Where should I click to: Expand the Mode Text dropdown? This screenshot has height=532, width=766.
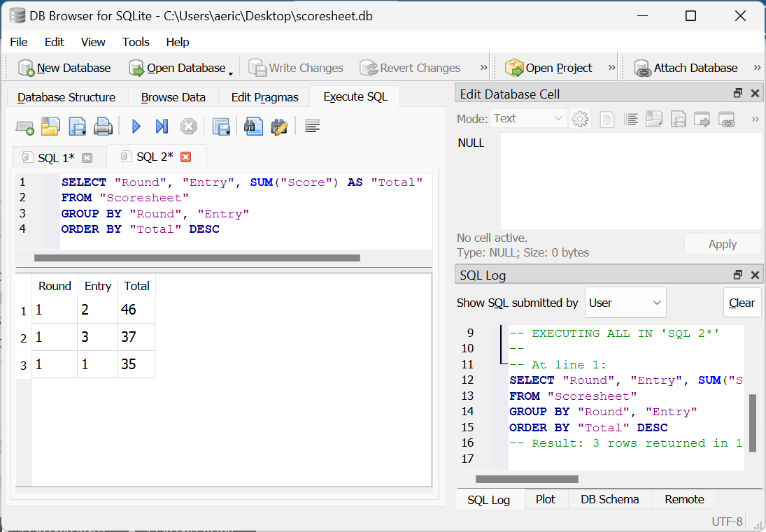click(528, 119)
